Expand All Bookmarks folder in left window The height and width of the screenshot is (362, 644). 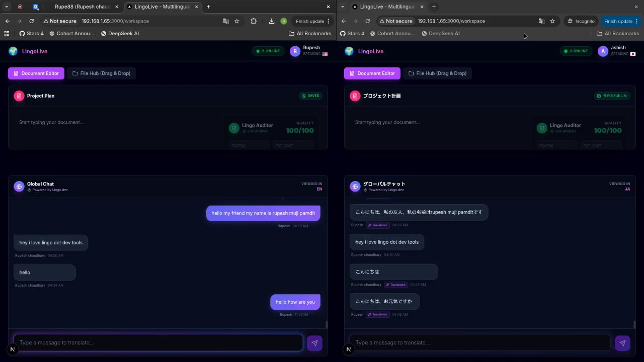click(x=310, y=34)
